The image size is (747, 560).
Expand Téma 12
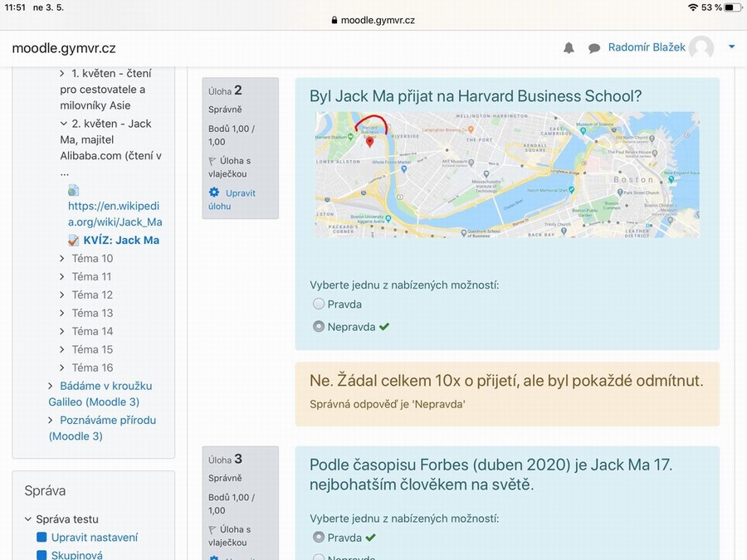62,295
